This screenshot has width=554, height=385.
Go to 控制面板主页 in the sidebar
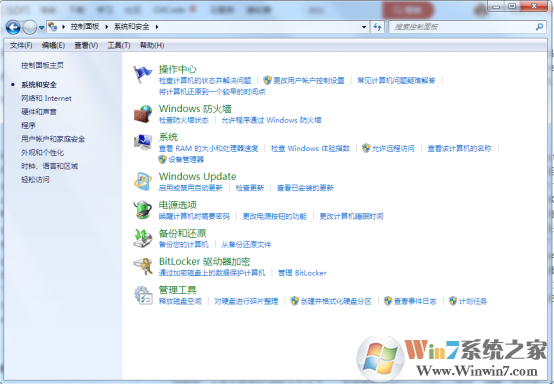pos(42,65)
